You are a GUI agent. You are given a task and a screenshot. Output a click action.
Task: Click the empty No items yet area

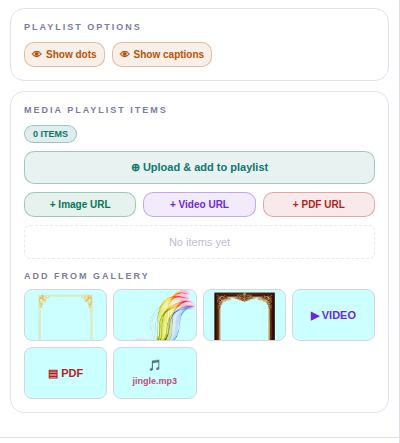[x=199, y=242]
